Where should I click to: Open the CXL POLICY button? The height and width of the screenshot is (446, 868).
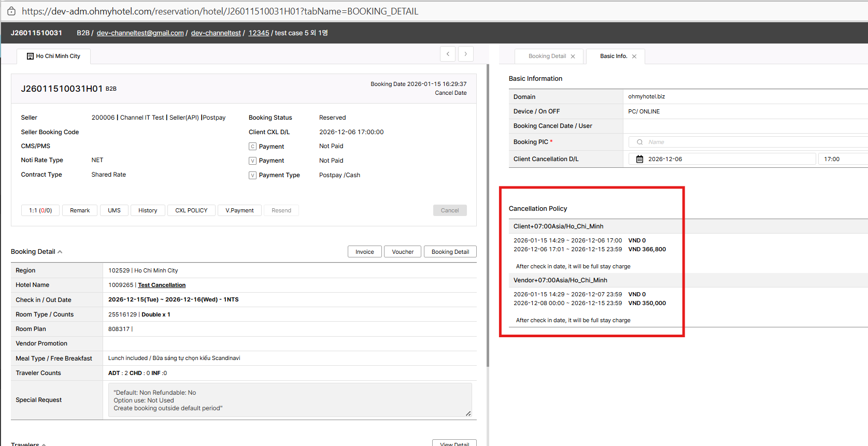191,210
